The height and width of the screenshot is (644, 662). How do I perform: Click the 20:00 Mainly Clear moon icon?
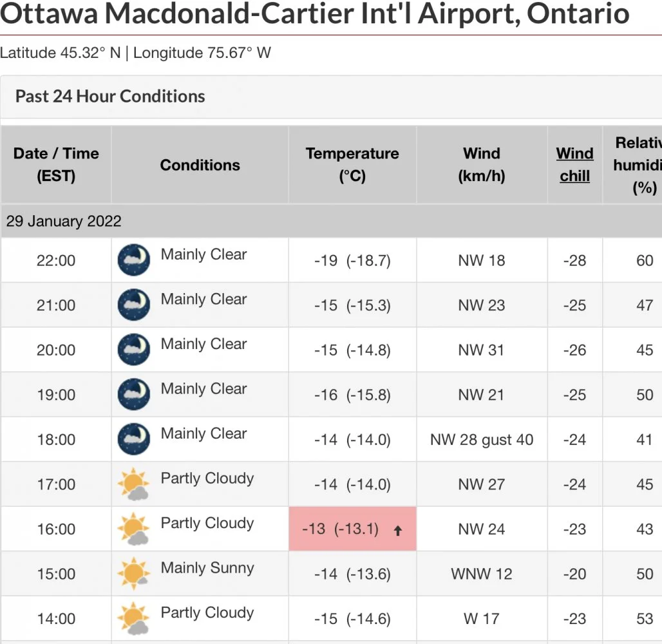134,350
